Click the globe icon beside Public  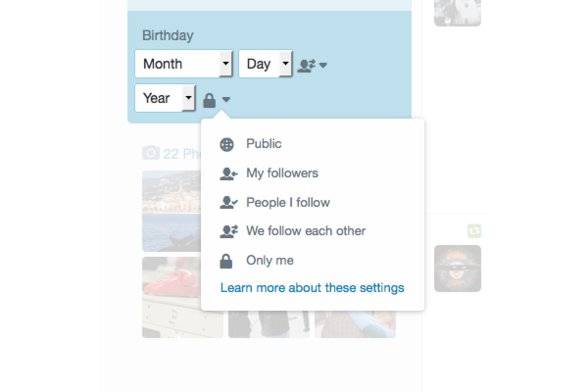click(226, 145)
